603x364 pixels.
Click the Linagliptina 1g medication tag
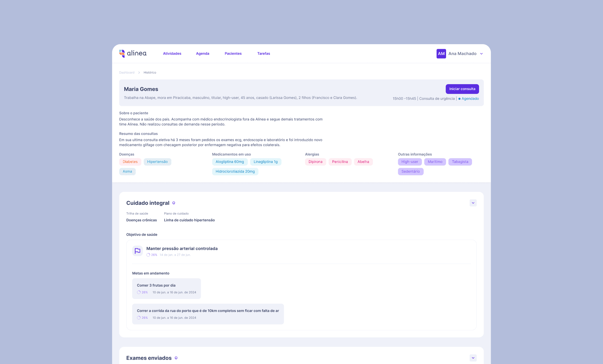[x=266, y=162]
